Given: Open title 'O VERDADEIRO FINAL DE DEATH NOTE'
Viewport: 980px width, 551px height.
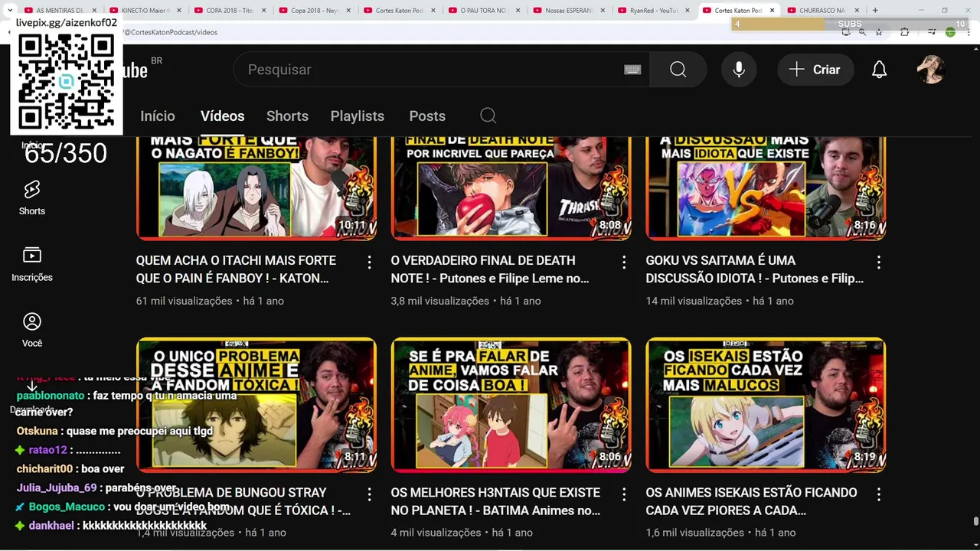Looking at the screenshot, I should click(490, 269).
